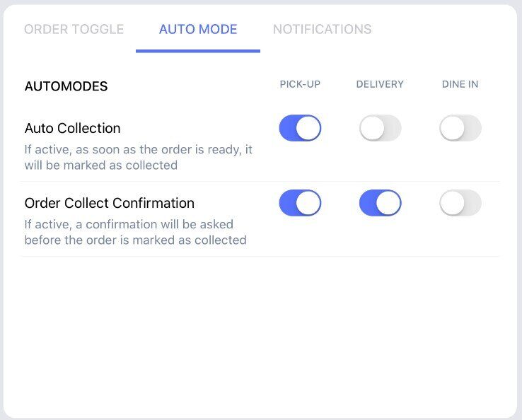Disable Auto Collection for Pick-up
The image size is (522, 420).
coord(301,129)
